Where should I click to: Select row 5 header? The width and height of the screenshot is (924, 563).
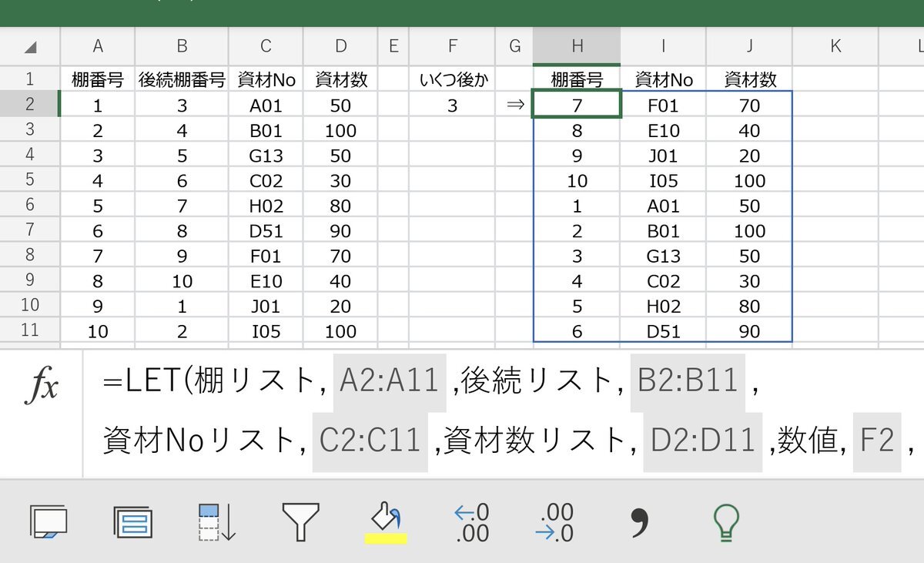[30, 179]
